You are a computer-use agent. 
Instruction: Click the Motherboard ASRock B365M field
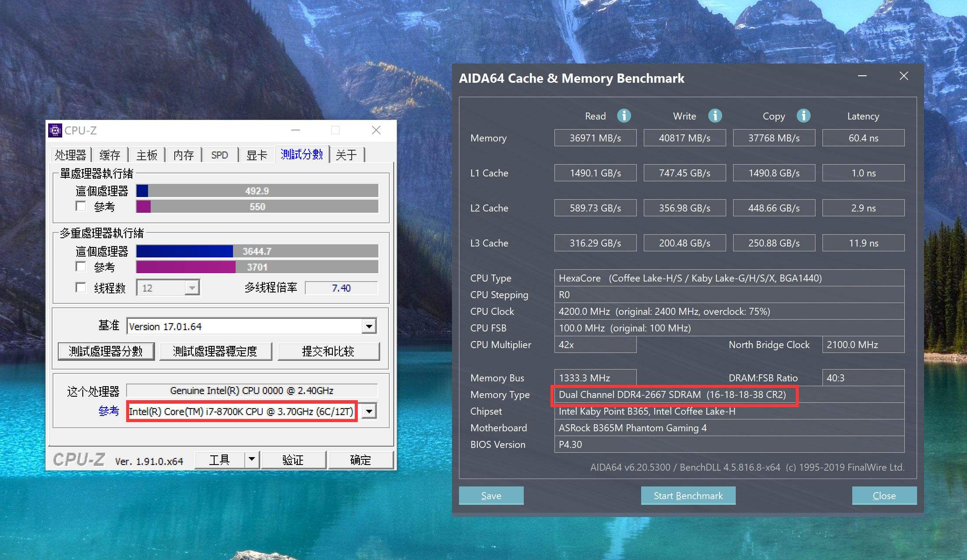(x=729, y=428)
